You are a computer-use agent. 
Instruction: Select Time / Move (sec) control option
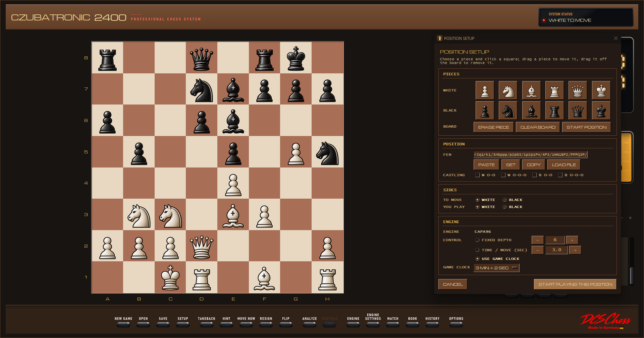477,250
